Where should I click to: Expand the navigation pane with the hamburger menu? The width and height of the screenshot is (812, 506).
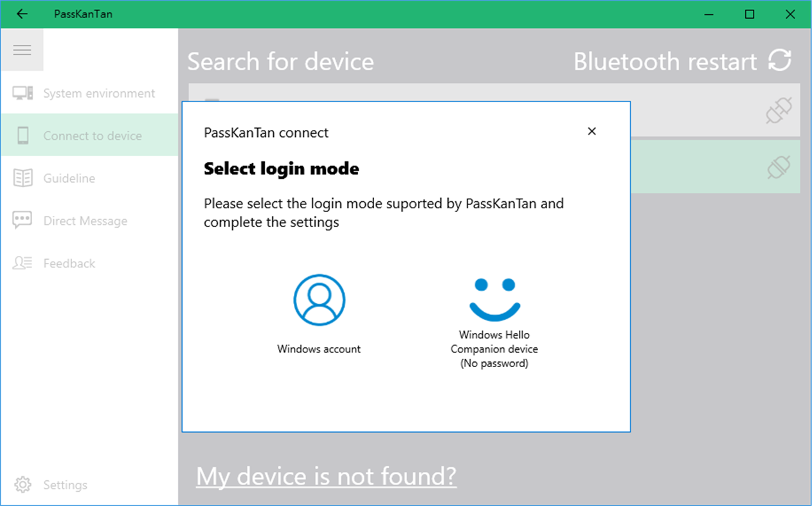[23, 50]
